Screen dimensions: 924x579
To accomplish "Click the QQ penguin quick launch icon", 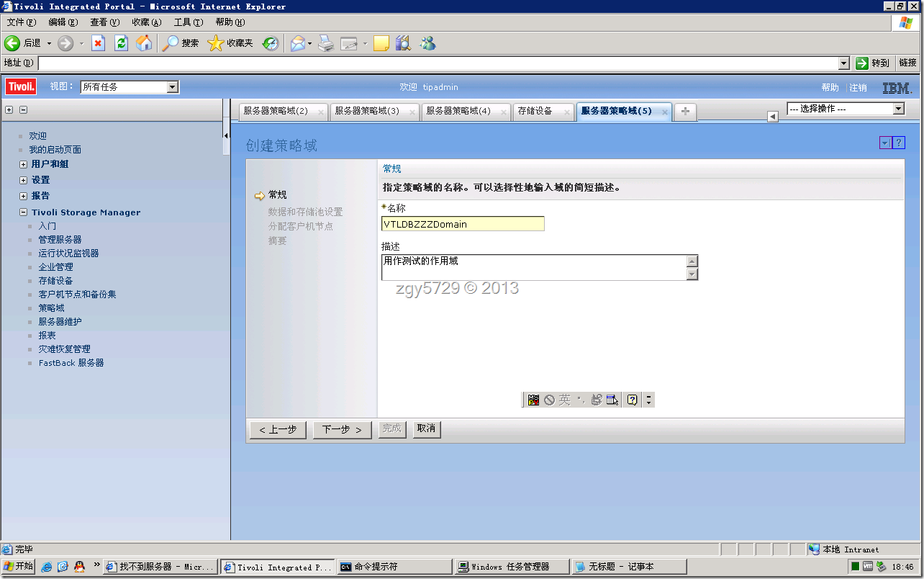I will pyautogui.click(x=79, y=567).
